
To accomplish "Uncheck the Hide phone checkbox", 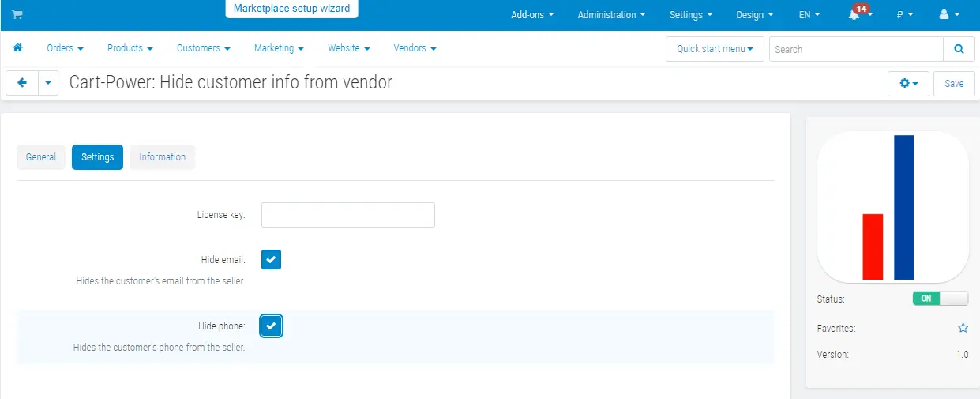I will 271,326.
